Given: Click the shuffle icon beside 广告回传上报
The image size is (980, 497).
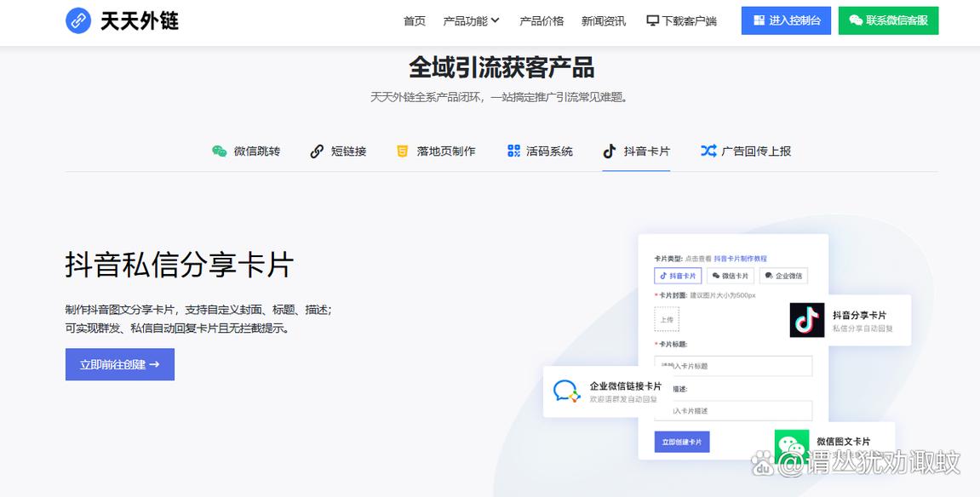Looking at the screenshot, I should coord(708,151).
